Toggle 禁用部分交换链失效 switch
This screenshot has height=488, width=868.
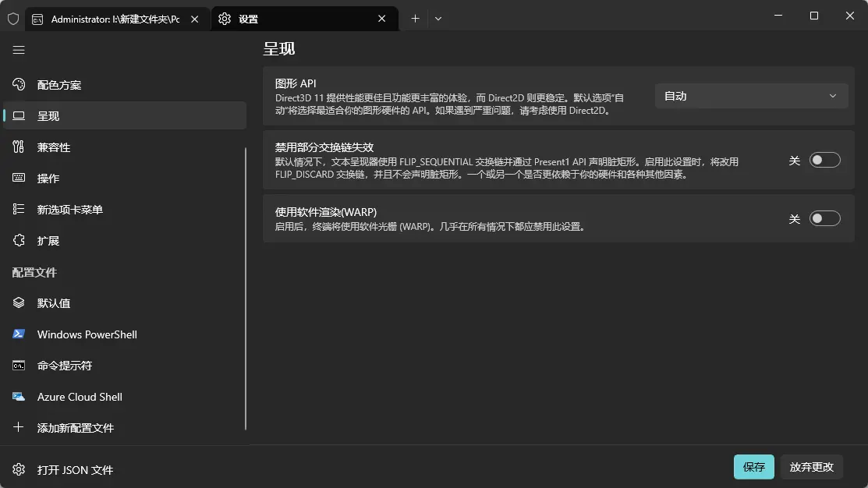[x=825, y=160]
